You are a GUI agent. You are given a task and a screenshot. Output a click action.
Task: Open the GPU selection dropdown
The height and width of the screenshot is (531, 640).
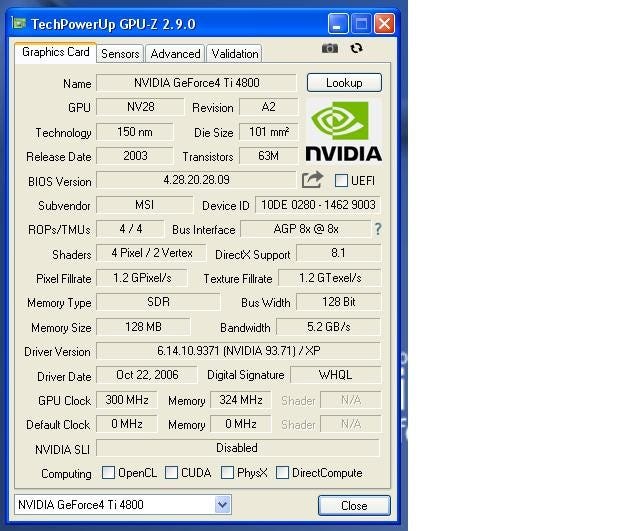point(222,505)
